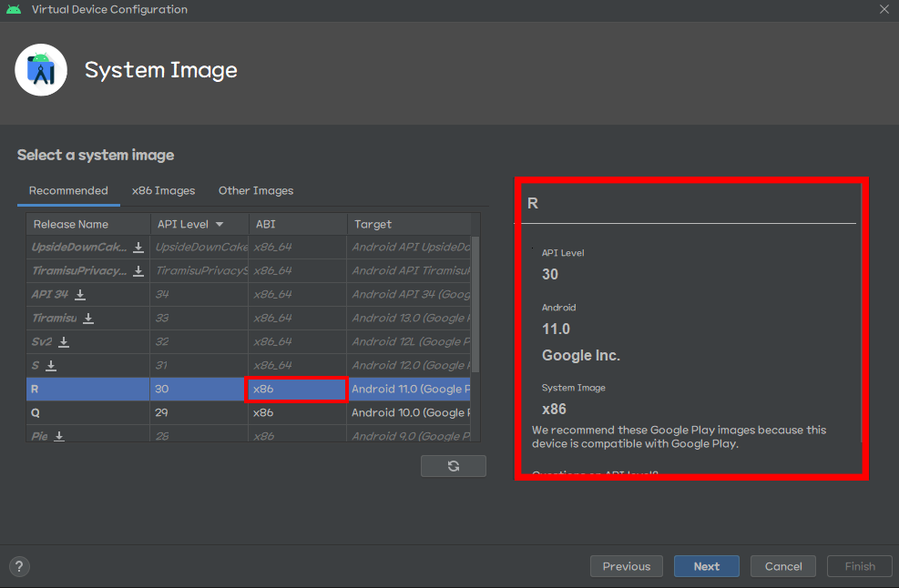Screen dimensions: 899x588
Task: Click the Android 13.0 target cell
Action: click(409, 318)
